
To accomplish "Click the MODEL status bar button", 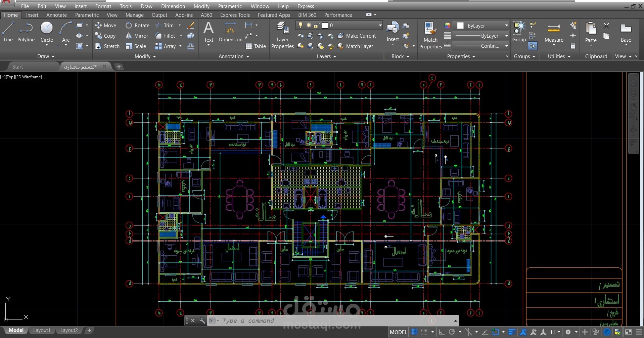I will pos(398,332).
